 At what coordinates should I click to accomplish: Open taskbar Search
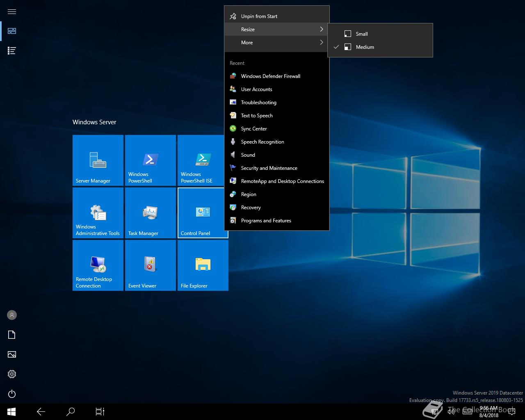pyautogui.click(x=71, y=412)
